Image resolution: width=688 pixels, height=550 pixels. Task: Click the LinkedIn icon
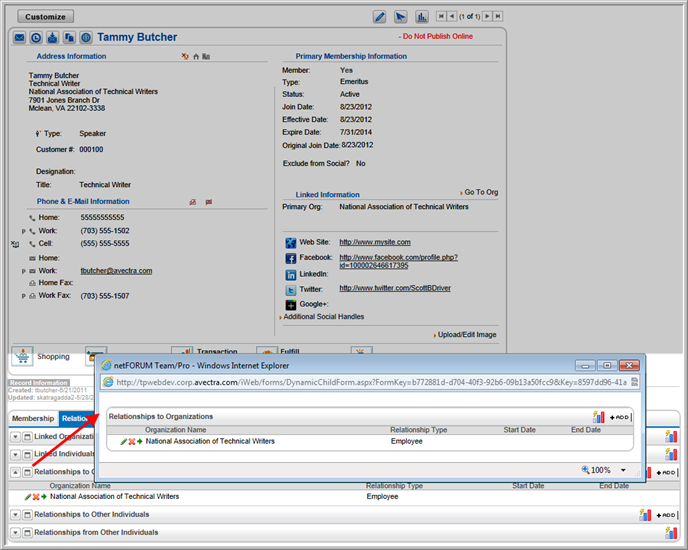[290, 275]
